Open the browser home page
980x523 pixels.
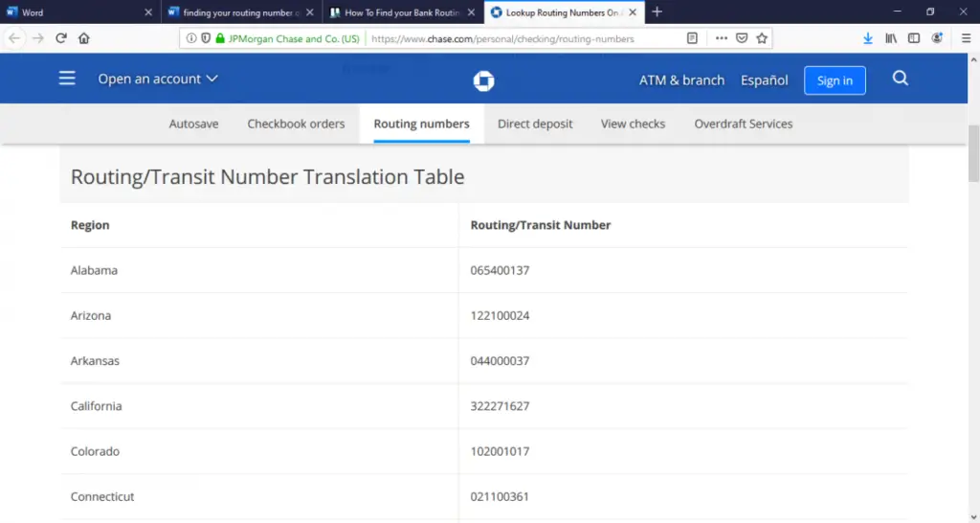click(x=84, y=38)
